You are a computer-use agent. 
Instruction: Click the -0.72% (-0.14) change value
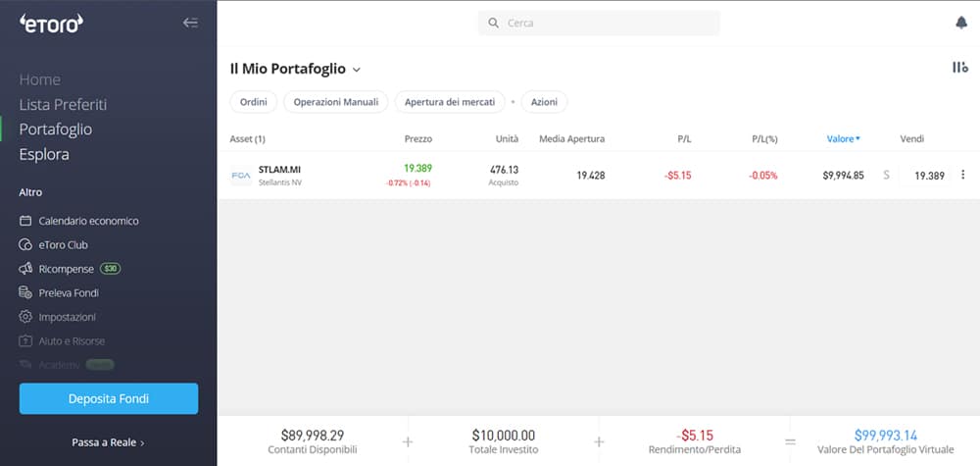tap(407, 183)
